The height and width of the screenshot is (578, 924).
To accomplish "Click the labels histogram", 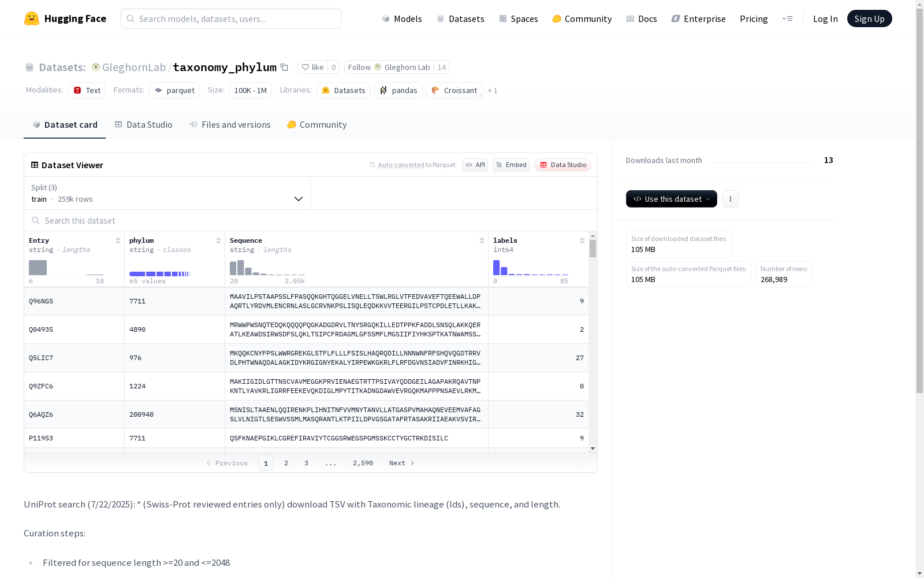I will tap(530, 268).
